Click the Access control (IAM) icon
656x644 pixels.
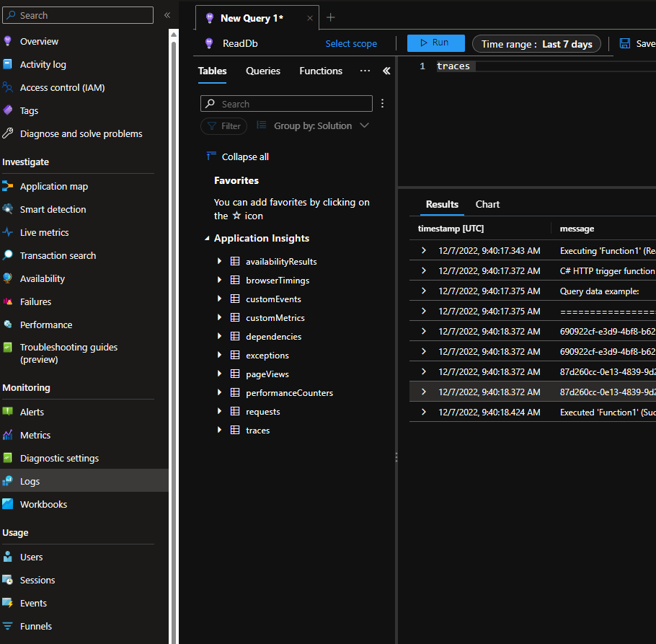point(7,87)
